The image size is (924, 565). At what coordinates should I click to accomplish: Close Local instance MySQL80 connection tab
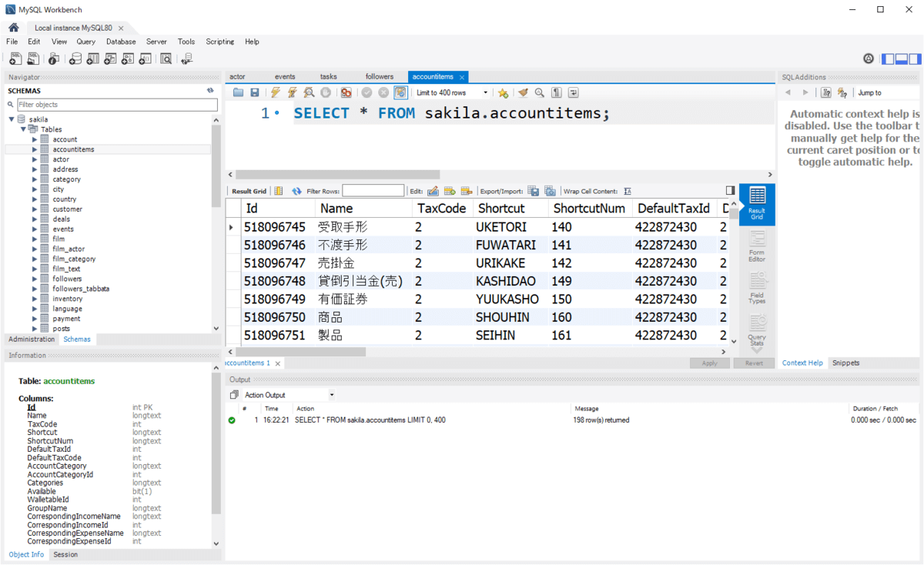pyautogui.click(x=121, y=28)
